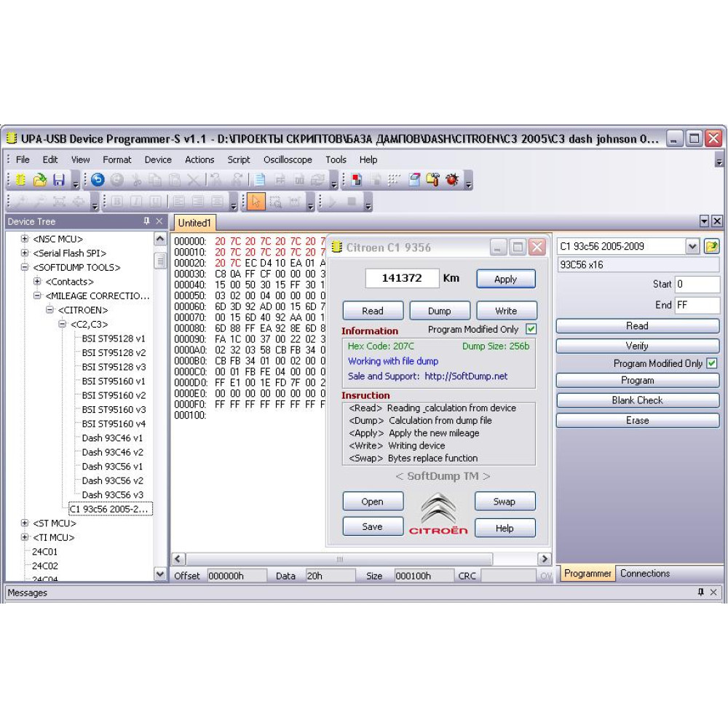728x728 pixels.
Task: Toggle Program Modified Only in Citroen dialog
Action: click(x=531, y=329)
